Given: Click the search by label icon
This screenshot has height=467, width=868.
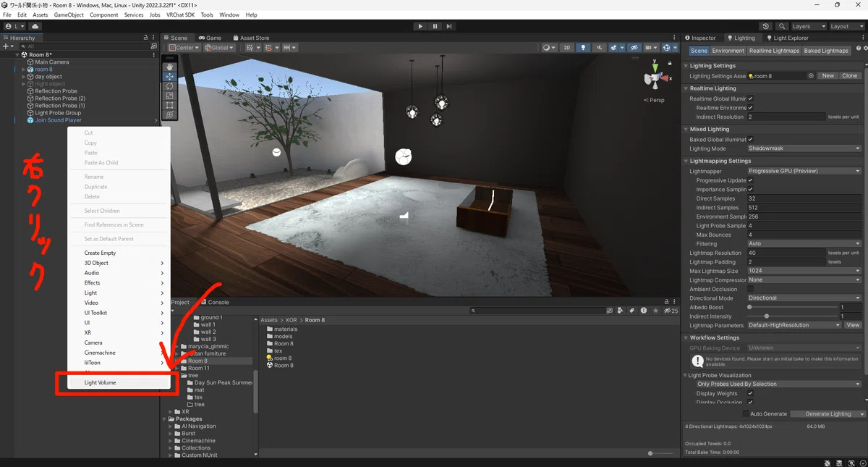Looking at the screenshot, I should [x=631, y=311].
